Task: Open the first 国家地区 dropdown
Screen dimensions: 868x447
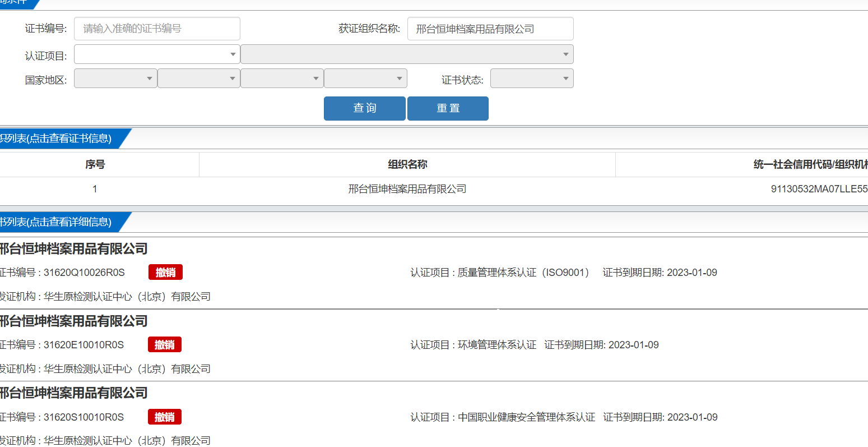Action: pos(115,79)
